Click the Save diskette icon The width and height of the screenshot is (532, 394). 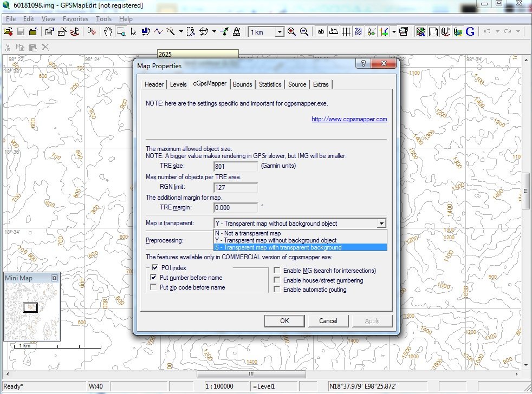pyautogui.click(x=21, y=32)
